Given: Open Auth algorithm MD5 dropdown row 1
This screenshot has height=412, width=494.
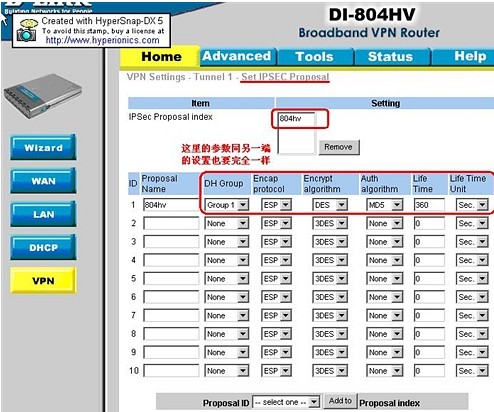Looking at the screenshot, I should [x=384, y=205].
